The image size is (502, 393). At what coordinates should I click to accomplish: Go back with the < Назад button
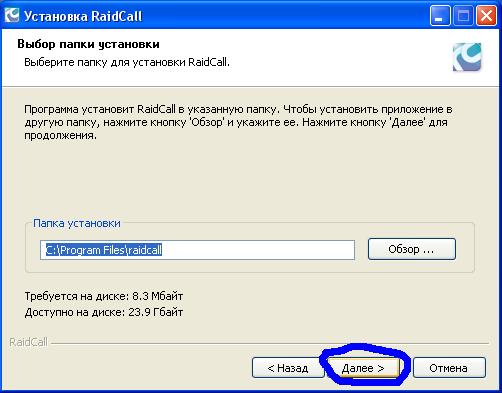[x=288, y=368]
